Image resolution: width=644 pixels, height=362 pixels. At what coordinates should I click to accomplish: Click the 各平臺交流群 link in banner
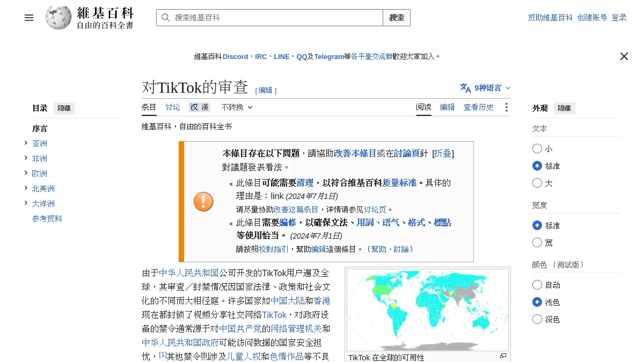click(x=371, y=56)
